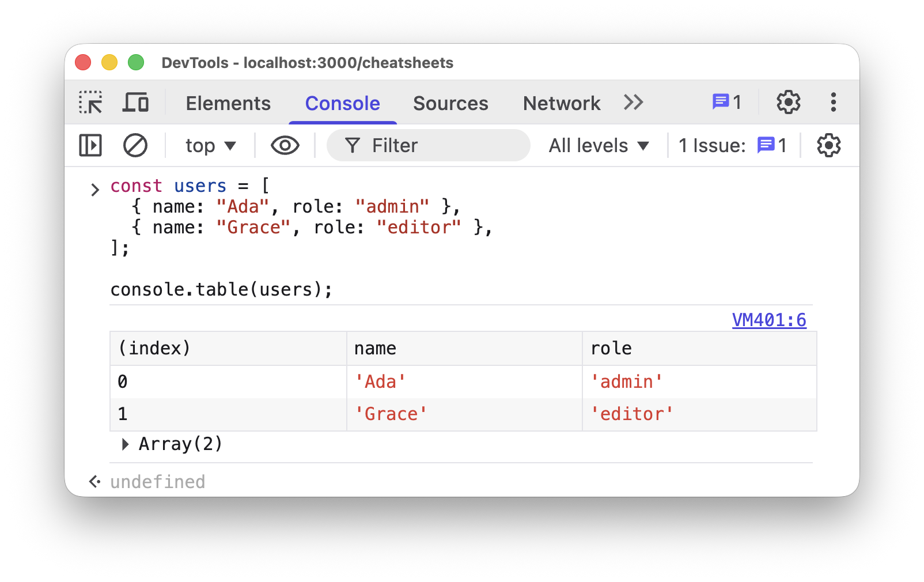Screen dimensions: 924x582
Task: Open the three-dot customize menu
Action: [x=833, y=103]
